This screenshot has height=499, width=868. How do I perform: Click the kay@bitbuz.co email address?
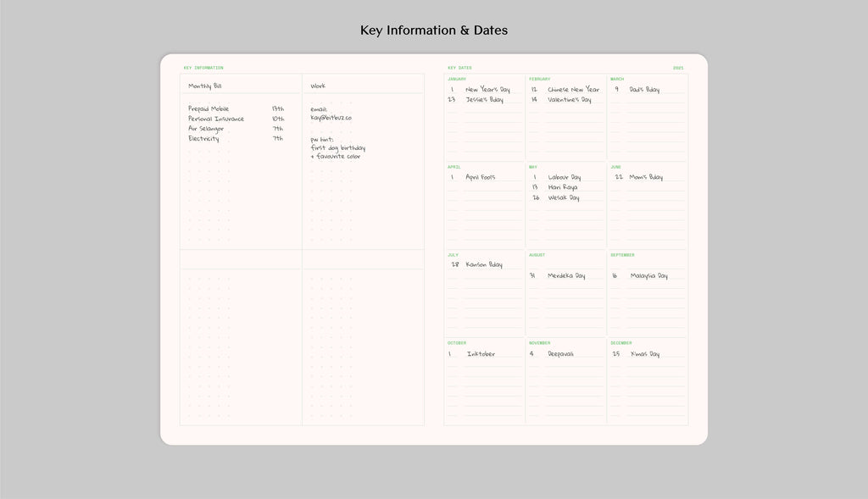coord(331,118)
